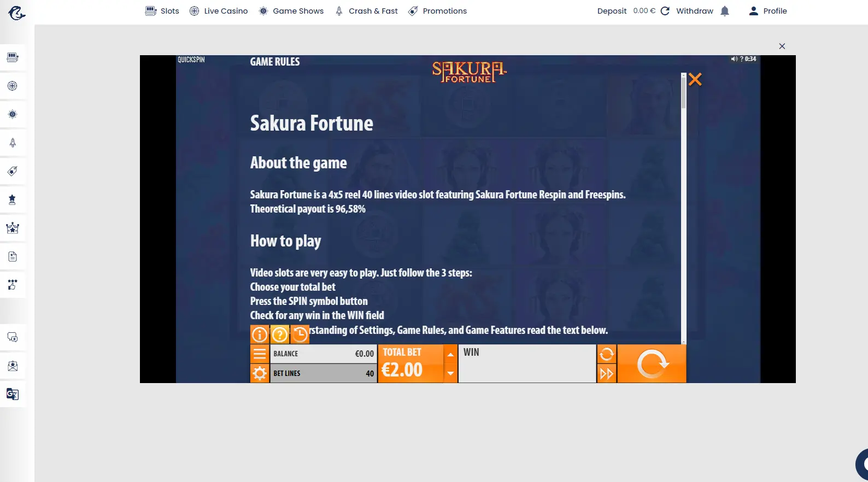Open the crown VIP sidebar icon
Screen dimensions: 868x482
(13, 228)
